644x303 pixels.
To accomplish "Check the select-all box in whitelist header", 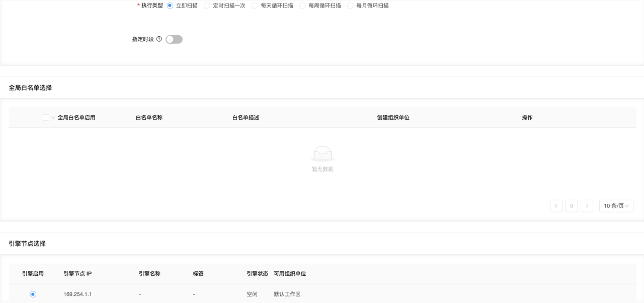I will (x=46, y=117).
